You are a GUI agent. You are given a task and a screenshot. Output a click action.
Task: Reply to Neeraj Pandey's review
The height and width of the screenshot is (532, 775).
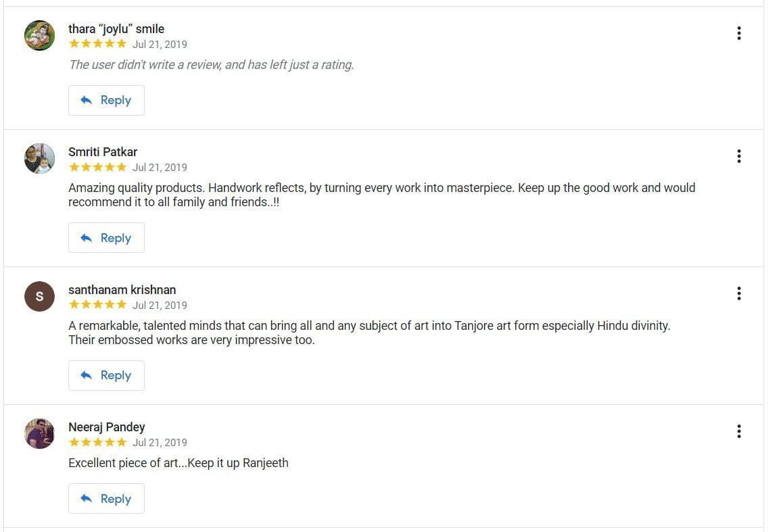point(106,499)
